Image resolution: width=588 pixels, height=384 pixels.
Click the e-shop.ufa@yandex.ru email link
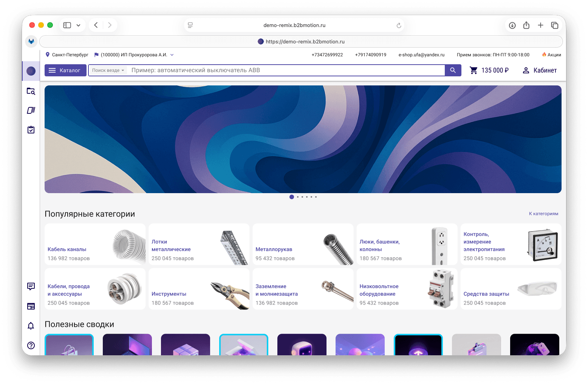421,55
